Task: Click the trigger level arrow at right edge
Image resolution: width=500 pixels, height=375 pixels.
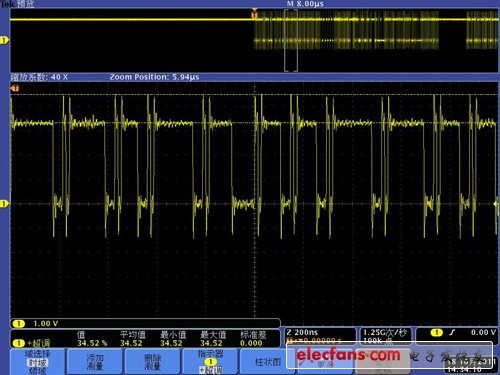Action: coord(496,204)
